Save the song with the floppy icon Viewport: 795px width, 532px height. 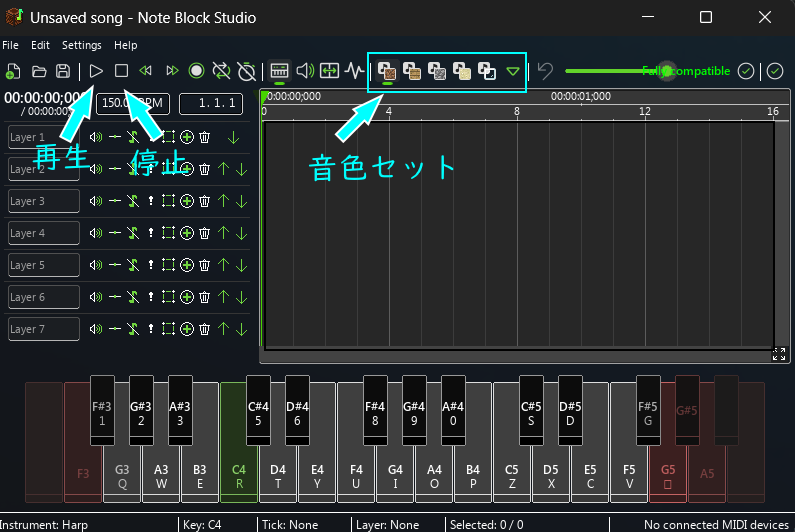(x=63, y=71)
